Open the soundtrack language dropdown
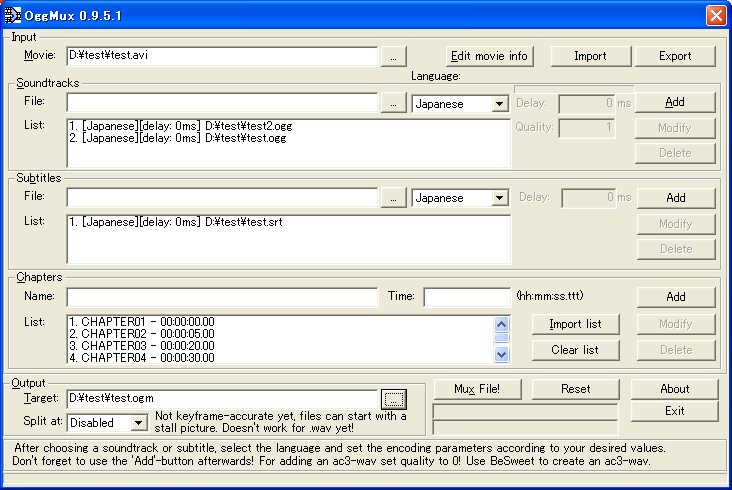Screen dimensions: 732x490 coord(499,104)
